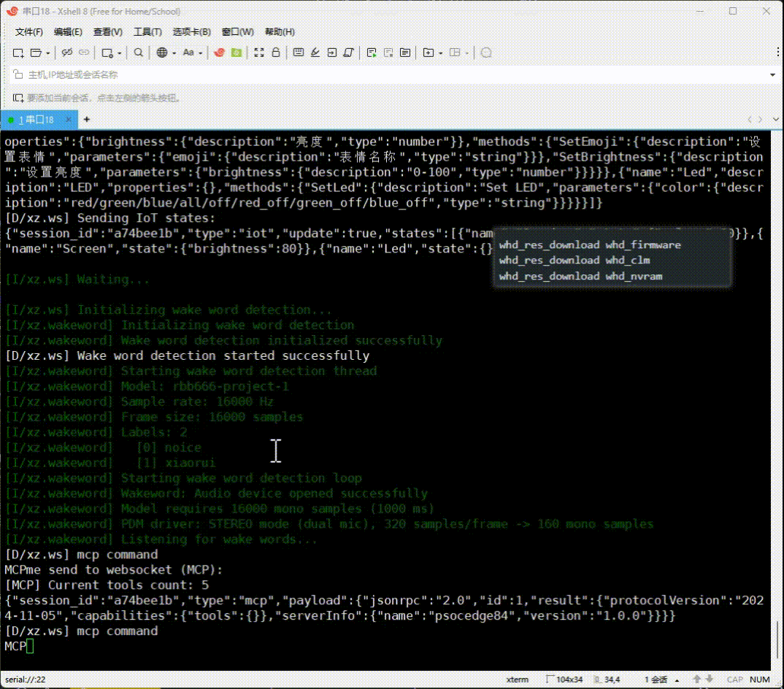784x689 pixels.
Task: Select the 串口18 session tab
Action: pos(39,120)
